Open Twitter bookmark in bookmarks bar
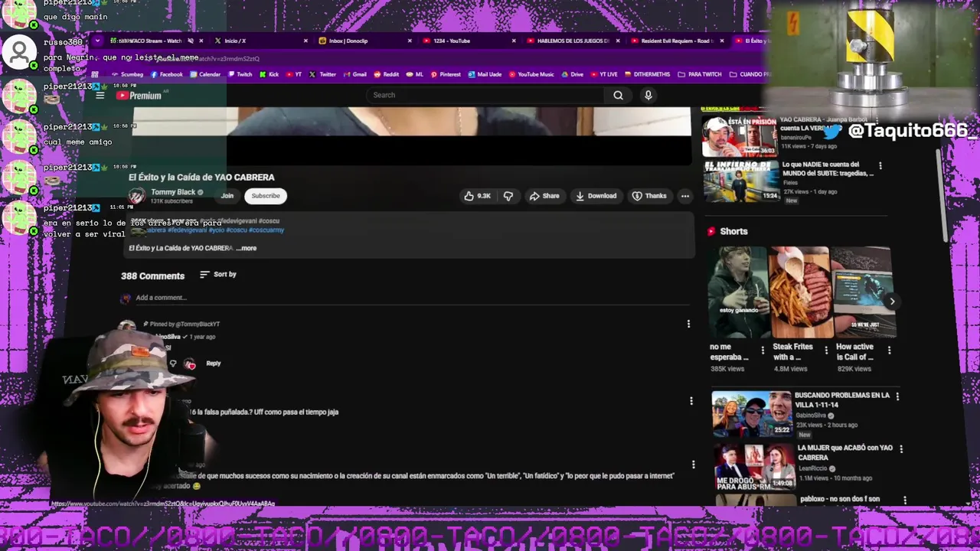980x551 pixels. click(x=323, y=74)
